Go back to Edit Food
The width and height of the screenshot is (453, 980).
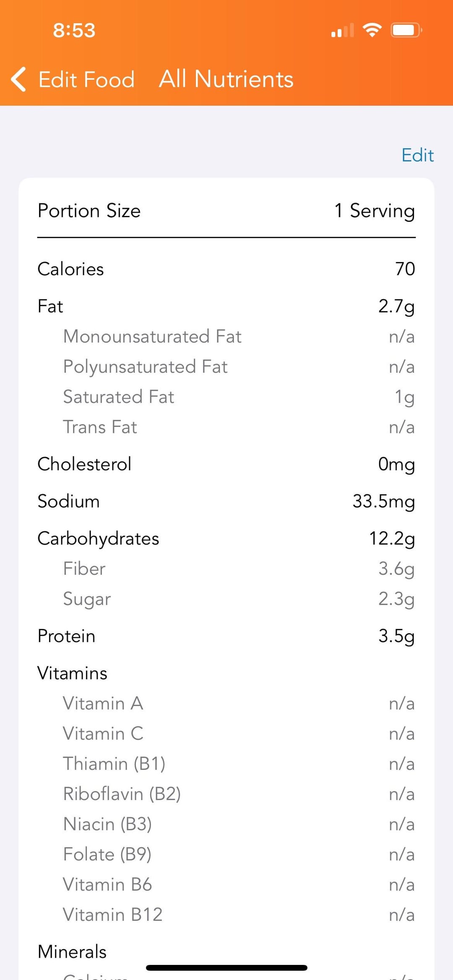pyautogui.click(x=86, y=79)
